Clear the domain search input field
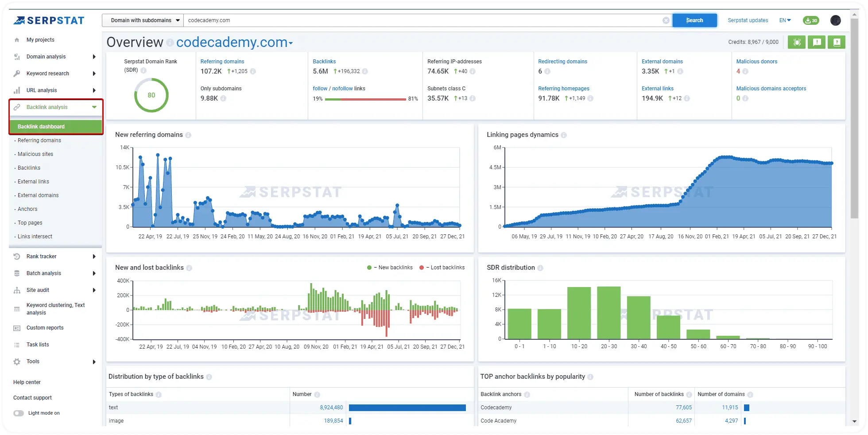Screen dimensions: 868x435 [666, 20]
